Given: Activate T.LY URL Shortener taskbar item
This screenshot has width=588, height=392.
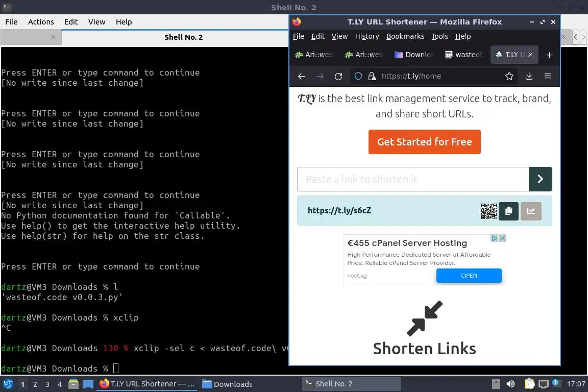Looking at the screenshot, I should pos(148,384).
